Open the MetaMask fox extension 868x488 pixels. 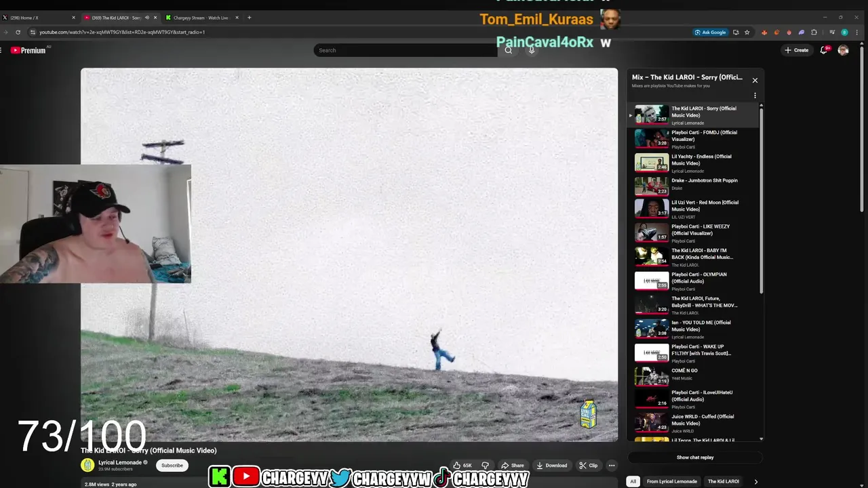point(764,32)
